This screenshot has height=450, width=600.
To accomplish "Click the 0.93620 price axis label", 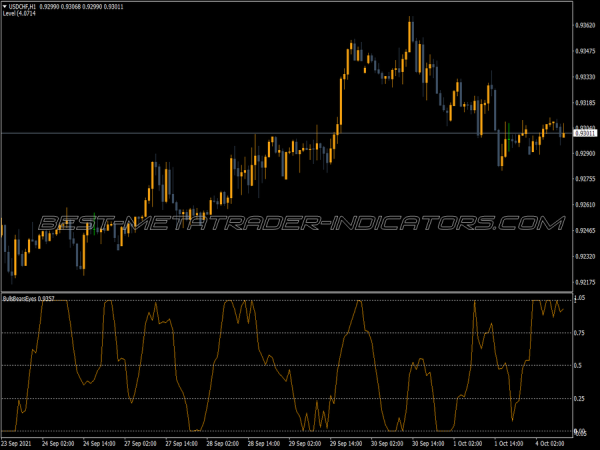I will coord(585,25).
